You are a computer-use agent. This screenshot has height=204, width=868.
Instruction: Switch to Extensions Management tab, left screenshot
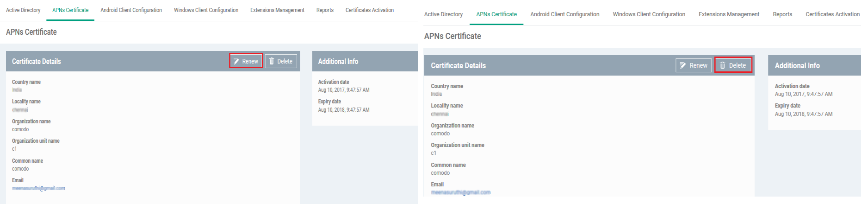277,10
